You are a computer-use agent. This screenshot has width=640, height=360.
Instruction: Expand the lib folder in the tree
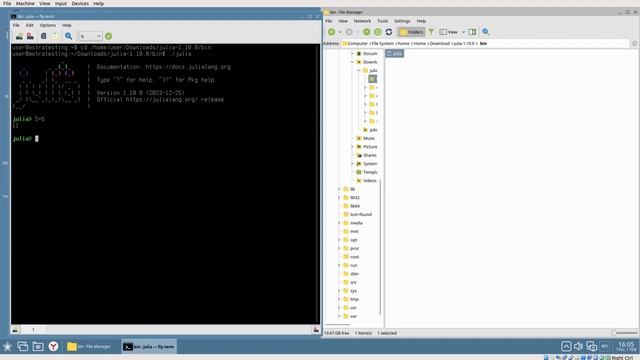coord(340,189)
